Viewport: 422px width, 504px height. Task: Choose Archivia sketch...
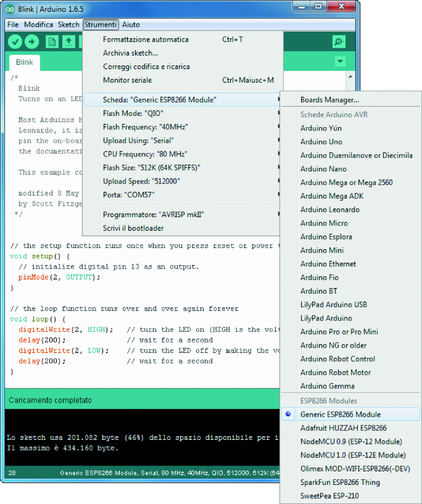(182, 53)
